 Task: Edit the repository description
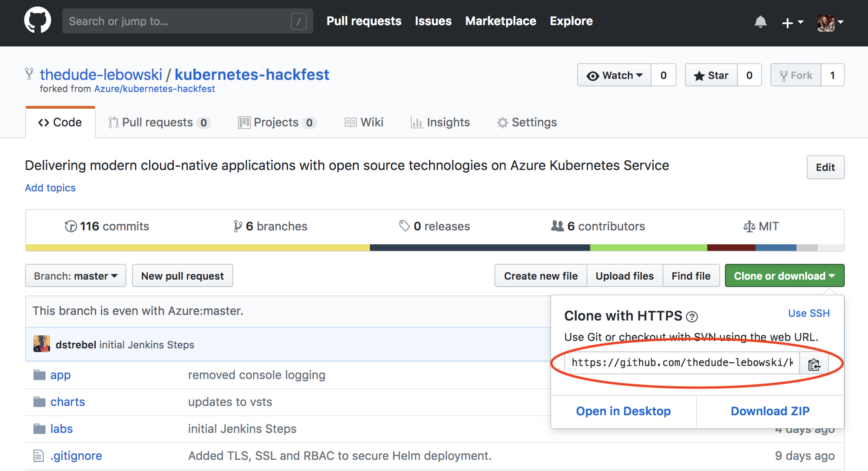point(825,167)
